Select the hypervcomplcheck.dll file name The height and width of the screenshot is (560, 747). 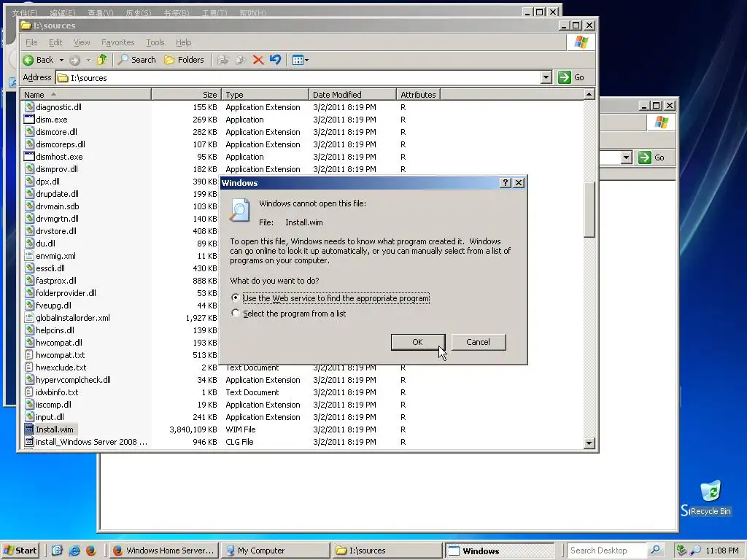pyautogui.click(x=74, y=379)
